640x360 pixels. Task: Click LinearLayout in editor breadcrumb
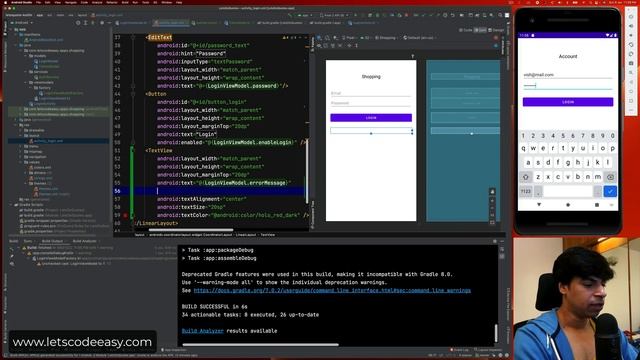click(246, 235)
